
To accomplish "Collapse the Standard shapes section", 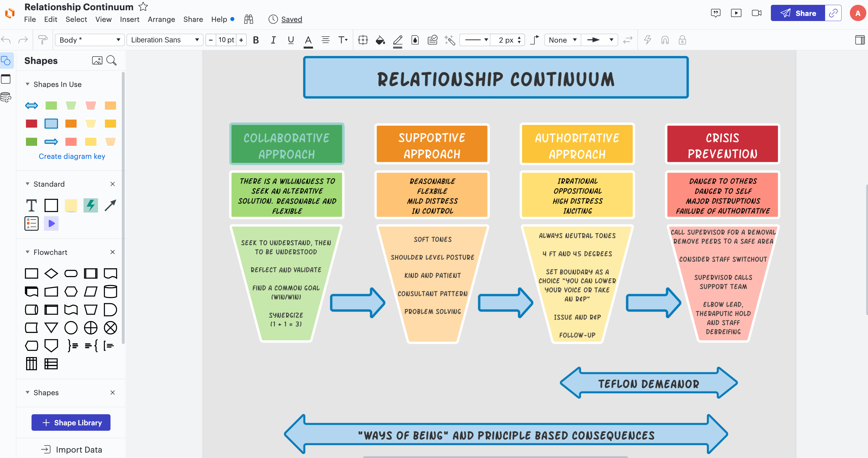I will (x=28, y=184).
